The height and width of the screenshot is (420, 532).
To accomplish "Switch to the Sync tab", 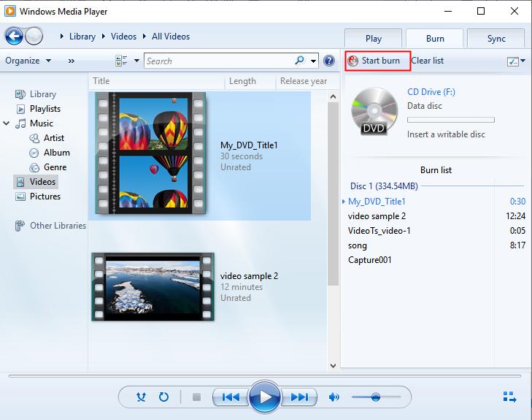I will click(496, 39).
